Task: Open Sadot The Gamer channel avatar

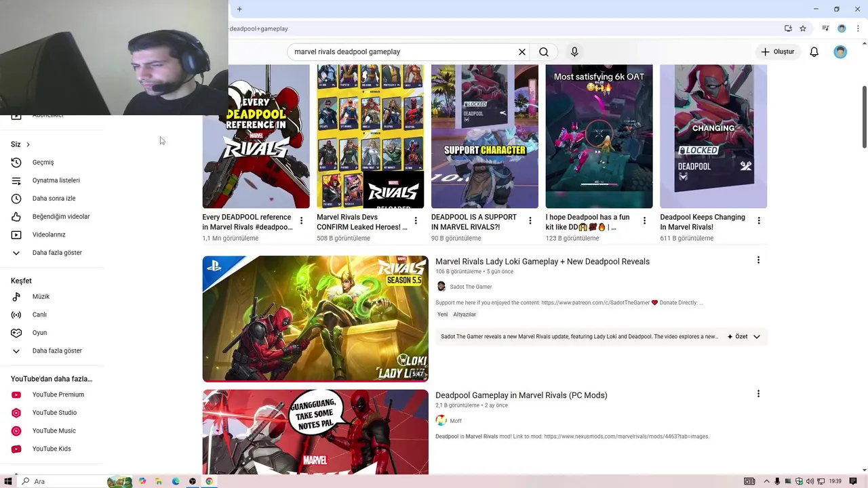Action: coord(441,287)
